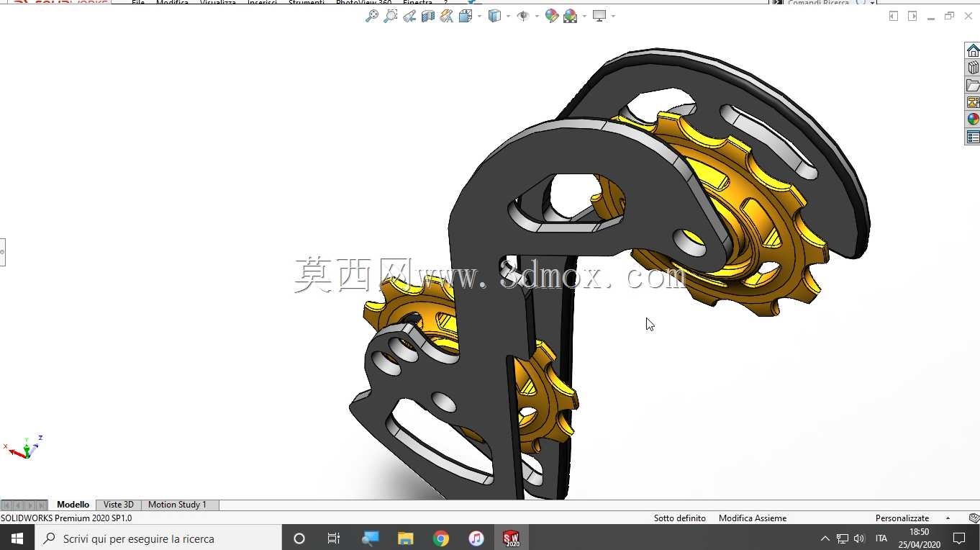980x550 pixels.
Task: Open the Comandi Ricerca dropdown arrow
Action: (873, 3)
